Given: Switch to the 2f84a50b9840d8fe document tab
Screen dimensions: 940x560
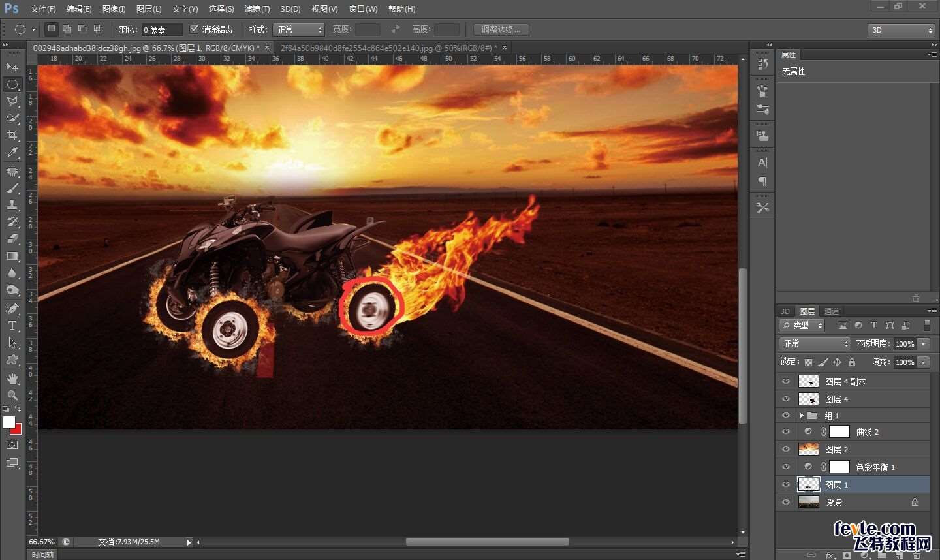Looking at the screenshot, I should coord(389,48).
